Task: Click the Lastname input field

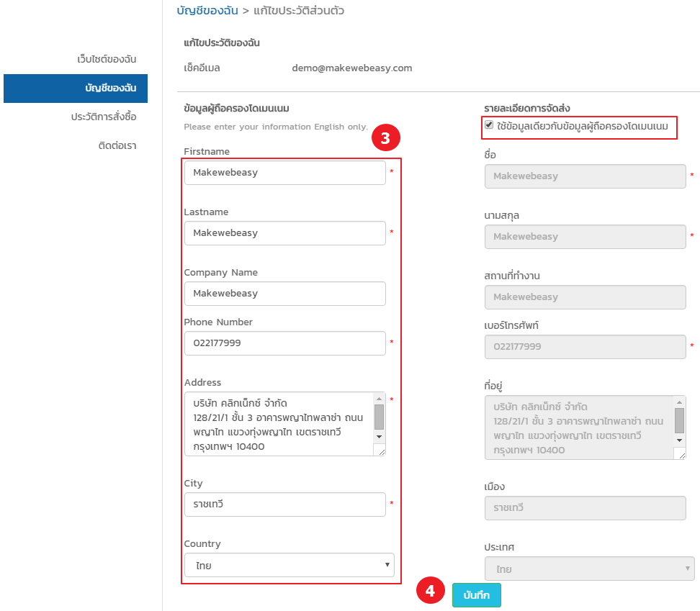Action: click(x=284, y=233)
